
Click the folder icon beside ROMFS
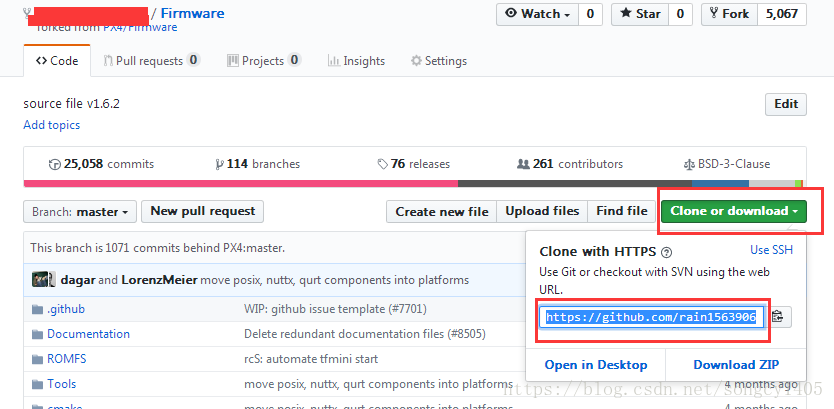click(x=37, y=360)
